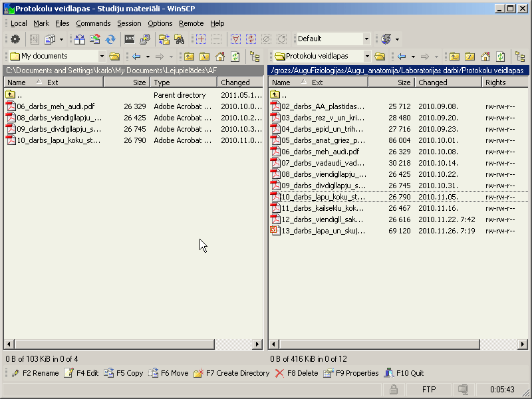Click the Keep remote directory up to date icon
The height and width of the screenshot is (399, 532).
pos(110,39)
